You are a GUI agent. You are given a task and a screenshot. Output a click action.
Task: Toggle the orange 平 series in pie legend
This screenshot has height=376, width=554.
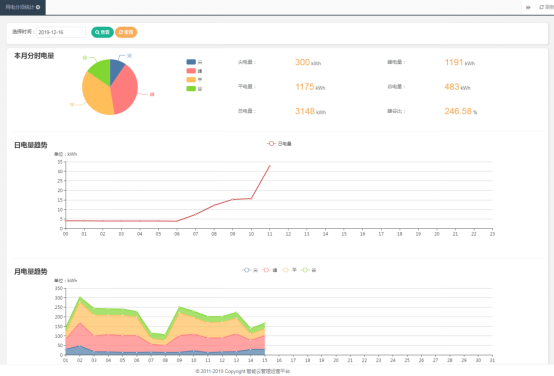click(194, 80)
